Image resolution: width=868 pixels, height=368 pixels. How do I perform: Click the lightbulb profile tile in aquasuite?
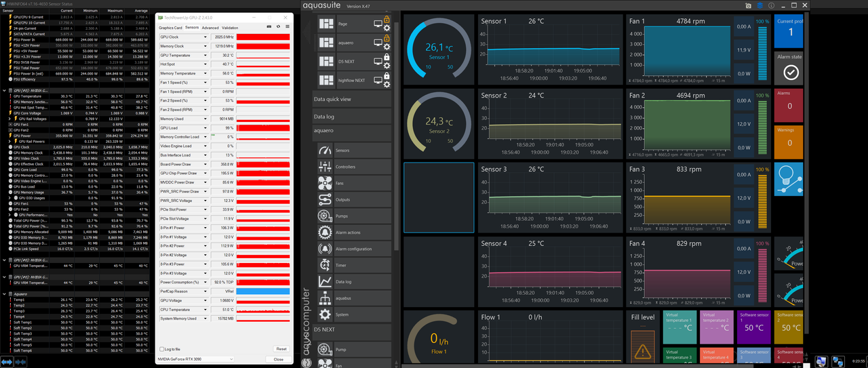789,178
